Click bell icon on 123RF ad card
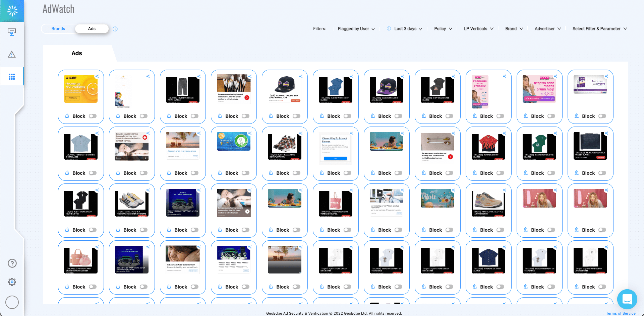 67,116
